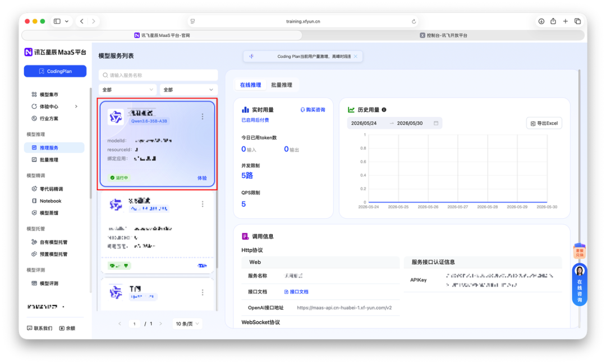Click the 实时用量 bar chart icon
Image resolution: width=606 pixels, height=364 pixels.
pos(245,110)
